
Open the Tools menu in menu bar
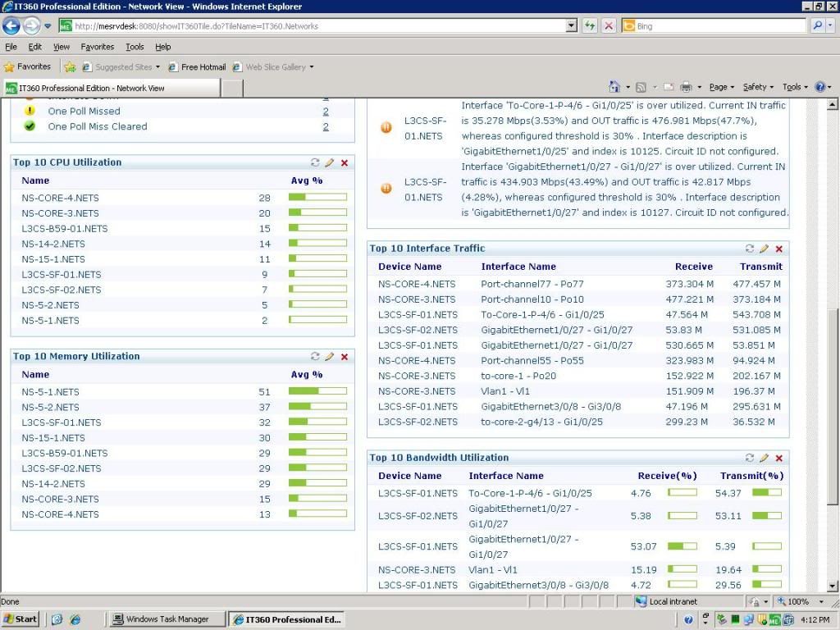point(135,47)
